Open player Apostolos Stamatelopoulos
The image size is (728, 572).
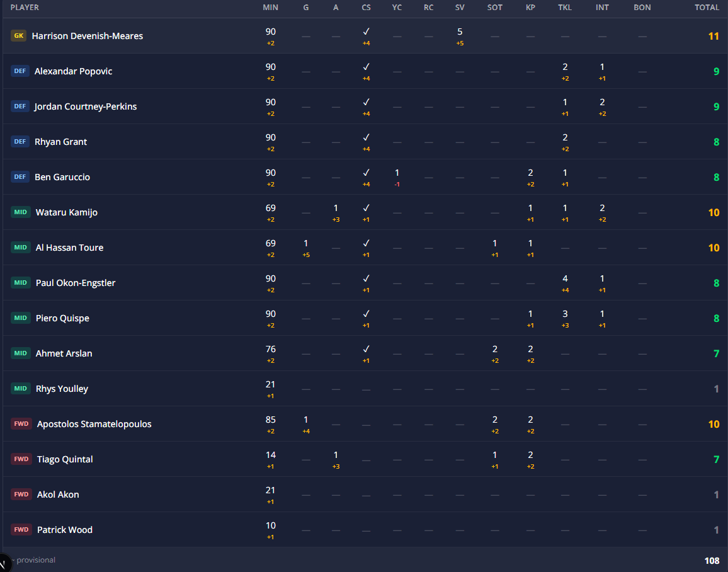point(94,424)
